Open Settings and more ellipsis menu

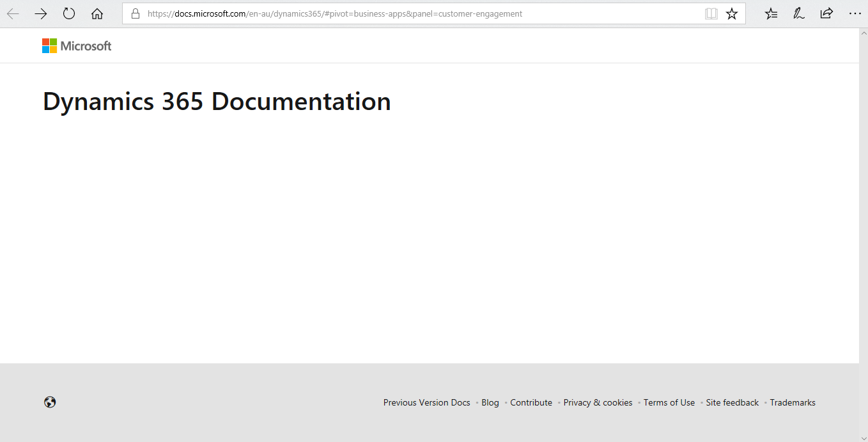[855, 13]
